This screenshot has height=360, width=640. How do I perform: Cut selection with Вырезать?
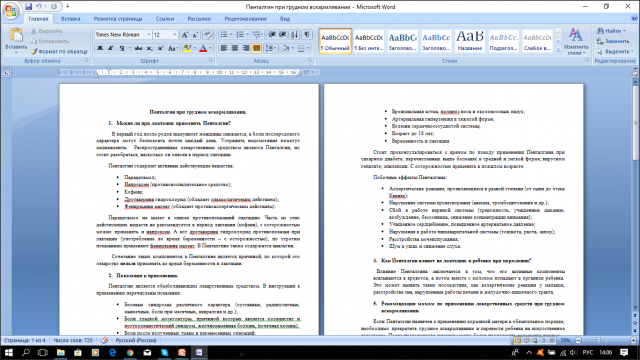(46, 31)
